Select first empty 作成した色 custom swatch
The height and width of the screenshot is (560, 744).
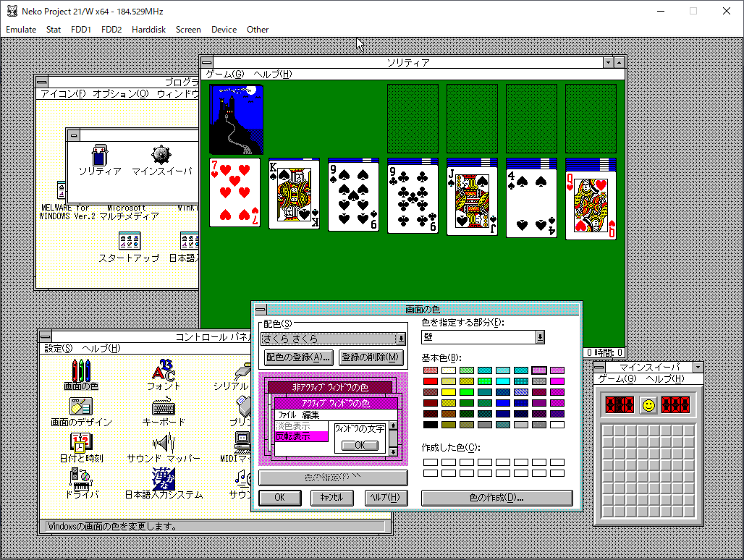click(431, 462)
